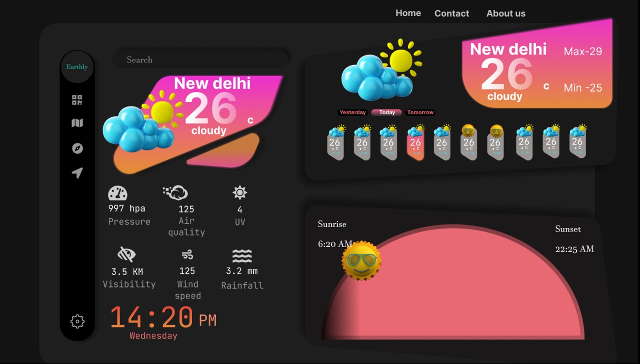Click the pressure gauge icon above 997 hpa
This screenshot has height=364, width=640.
(x=117, y=192)
